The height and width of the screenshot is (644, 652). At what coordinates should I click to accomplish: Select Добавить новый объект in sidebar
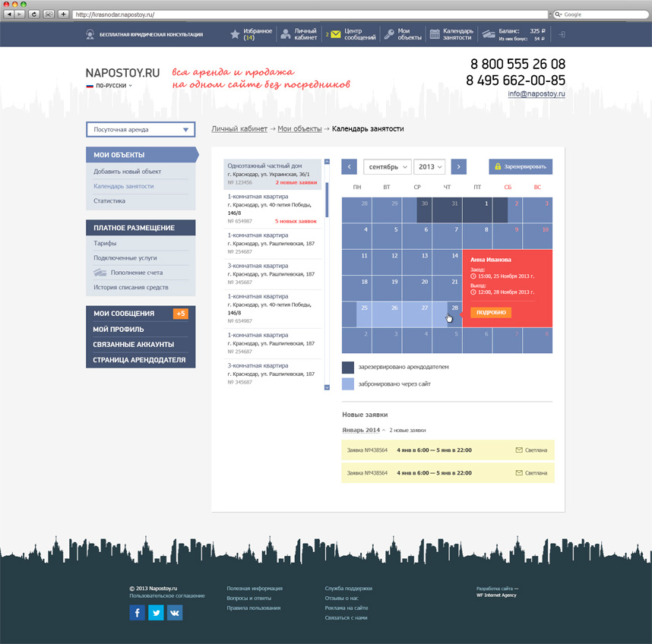(127, 171)
